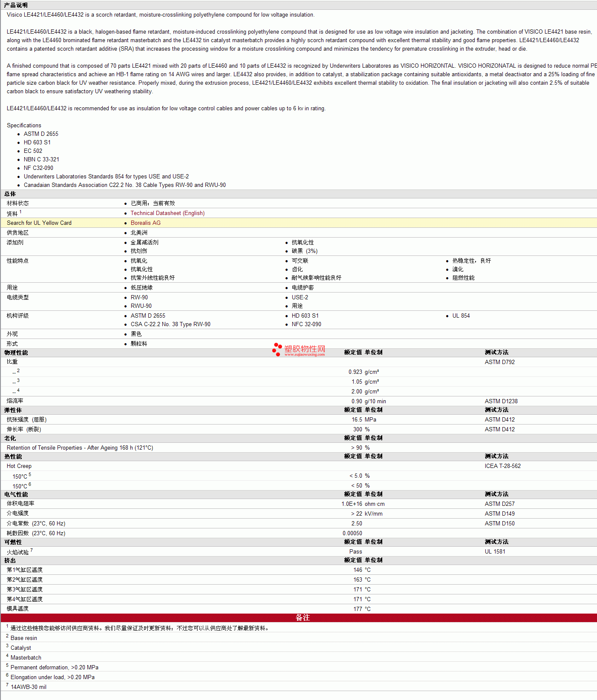Click the 伸长率 (断裂) row label
The image size is (597, 700).
click(24, 430)
